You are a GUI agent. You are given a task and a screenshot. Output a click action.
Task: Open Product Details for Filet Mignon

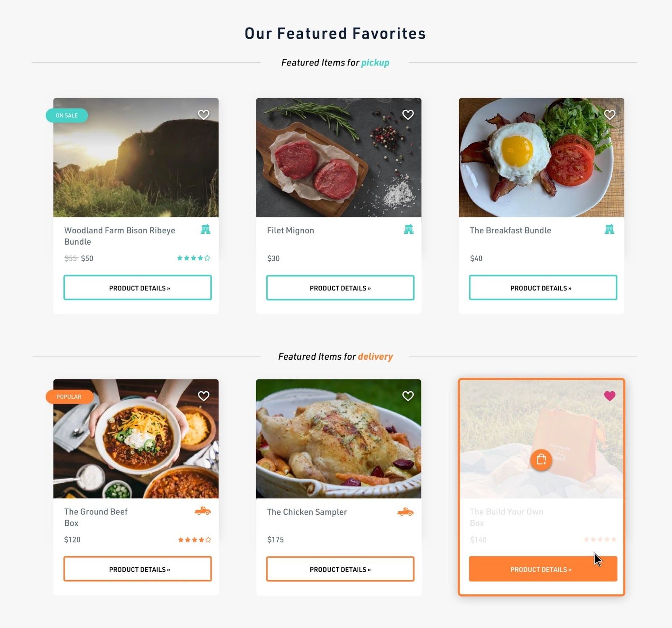(x=340, y=288)
